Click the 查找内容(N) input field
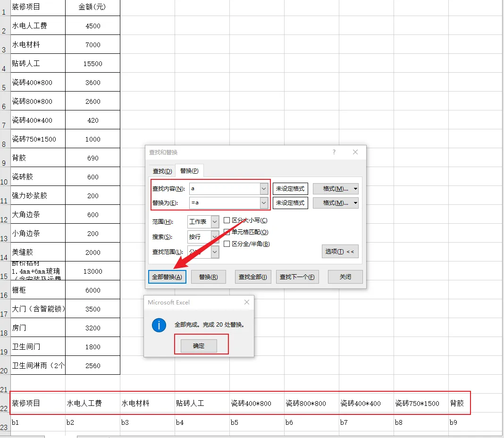 pyautogui.click(x=225, y=189)
